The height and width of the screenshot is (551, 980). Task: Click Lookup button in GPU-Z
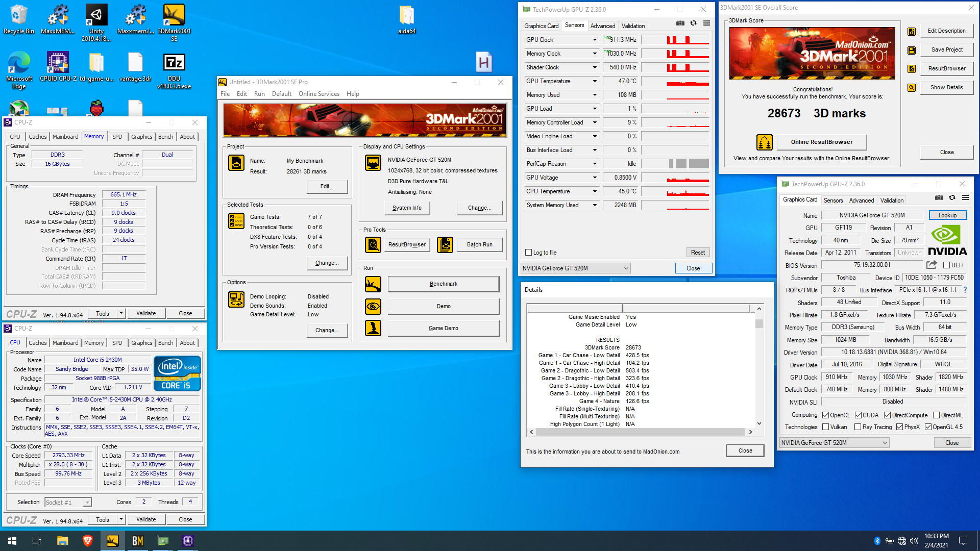947,215
